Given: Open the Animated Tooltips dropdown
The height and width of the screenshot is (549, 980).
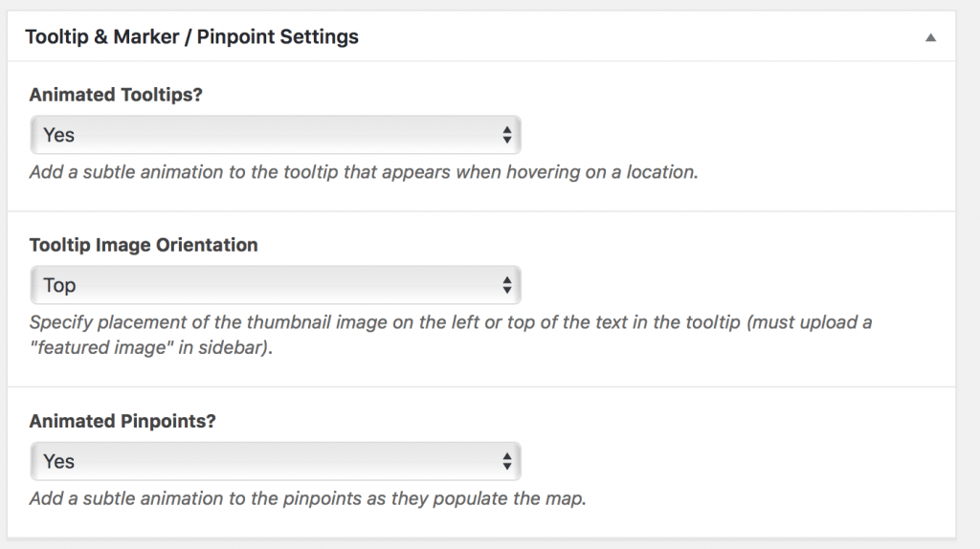Looking at the screenshot, I should (275, 135).
